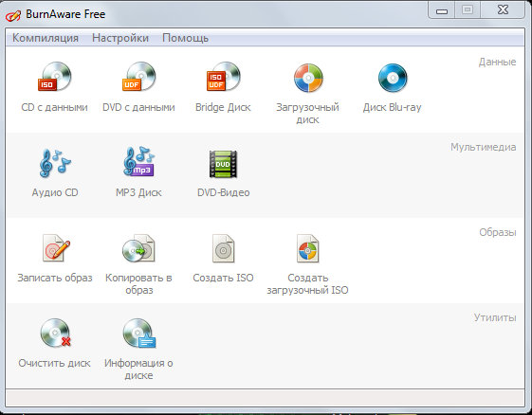Click the 'DVD-Видео' label
Viewport: 532px width, 415px height.
point(223,192)
